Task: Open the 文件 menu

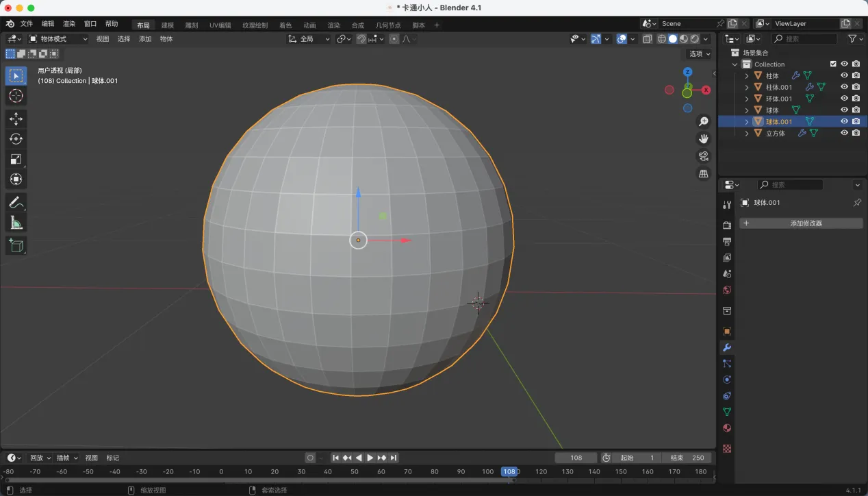Action: [x=27, y=24]
